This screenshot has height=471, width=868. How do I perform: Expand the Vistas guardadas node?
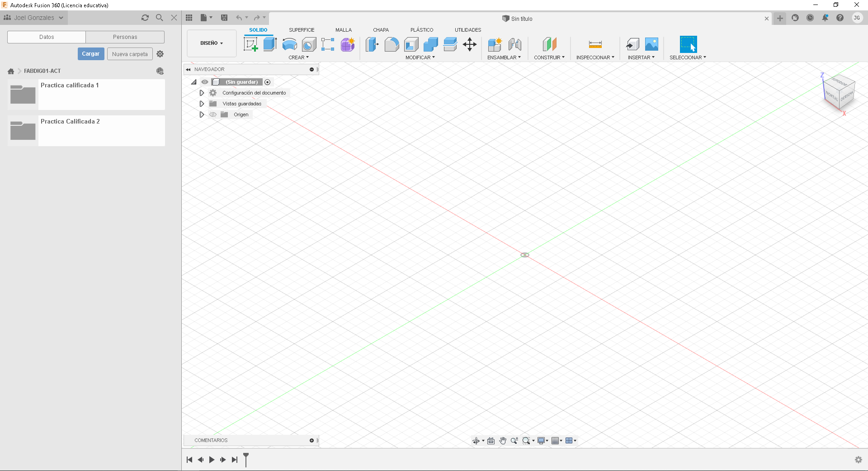202,104
